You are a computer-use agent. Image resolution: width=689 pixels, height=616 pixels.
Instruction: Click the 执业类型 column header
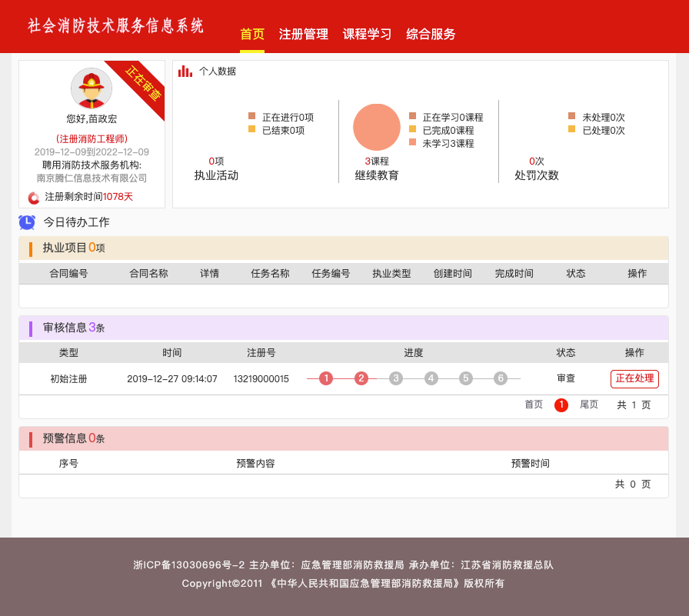[x=391, y=273]
